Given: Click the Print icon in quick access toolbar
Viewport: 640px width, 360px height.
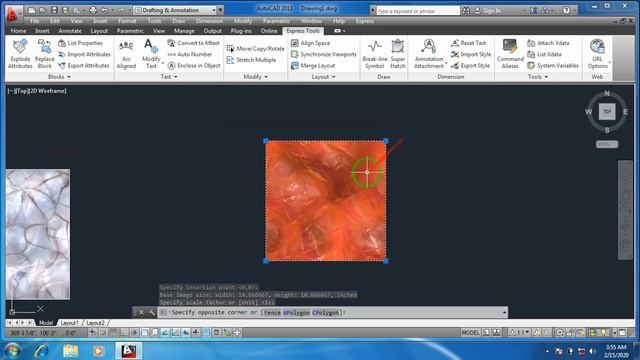Looking at the screenshot, I should (x=93, y=10).
